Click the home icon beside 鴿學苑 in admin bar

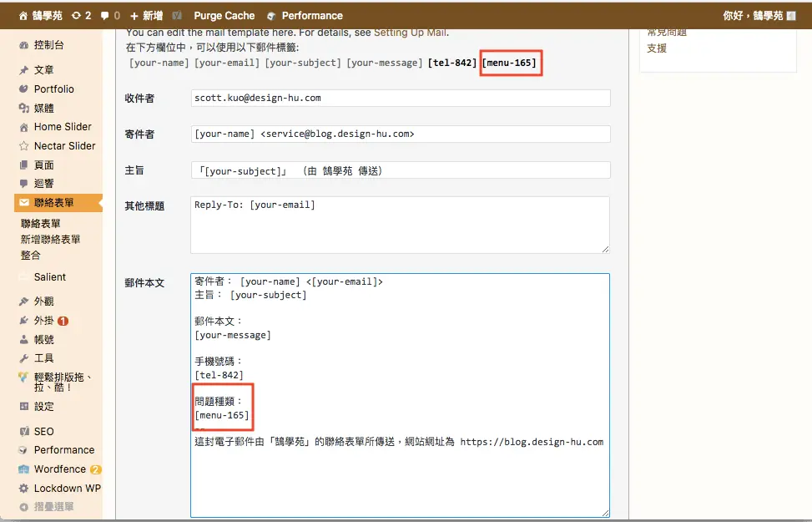23,16
